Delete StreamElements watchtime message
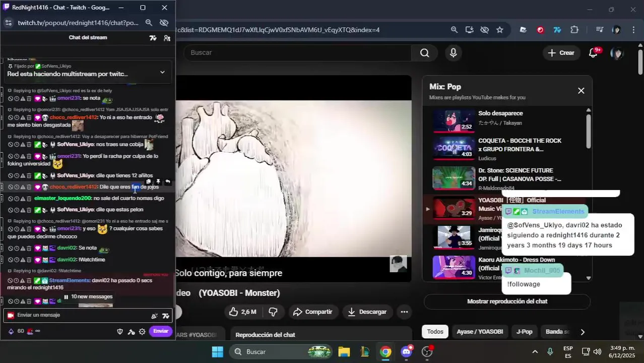Screen dimensions: 644x363 tap(29, 281)
